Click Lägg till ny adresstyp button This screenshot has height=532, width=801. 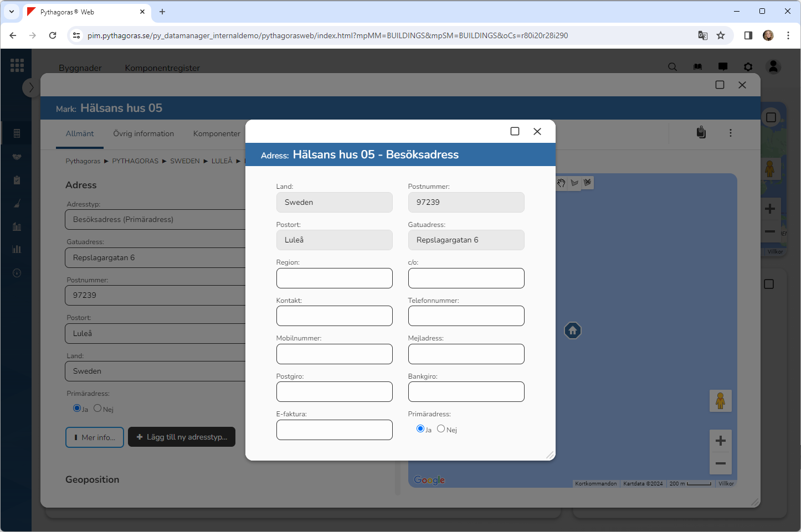pyautogui.click(x=182, y=437)
